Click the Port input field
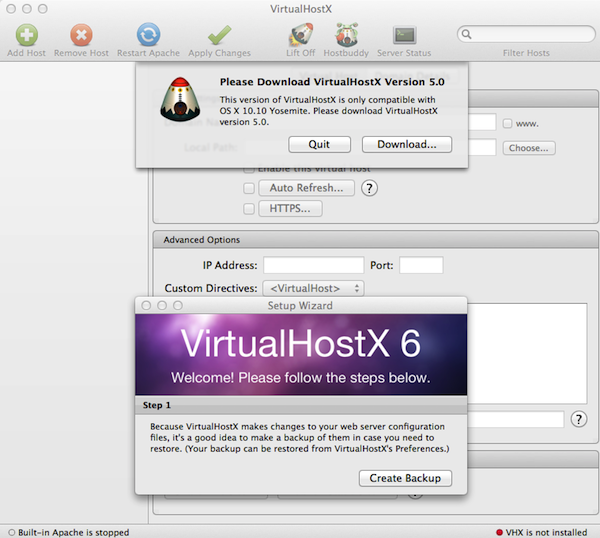 tap(421, 265)
